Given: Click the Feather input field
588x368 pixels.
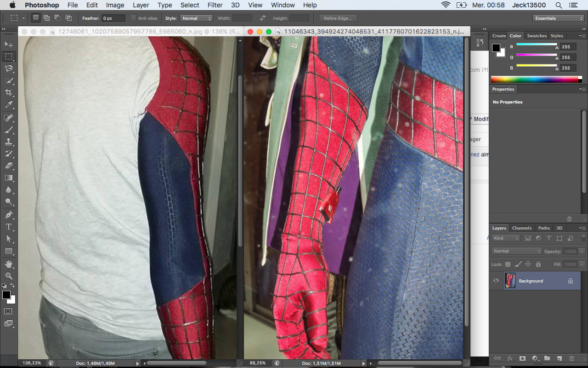Looking at the screenshot, I should [113, 18].
